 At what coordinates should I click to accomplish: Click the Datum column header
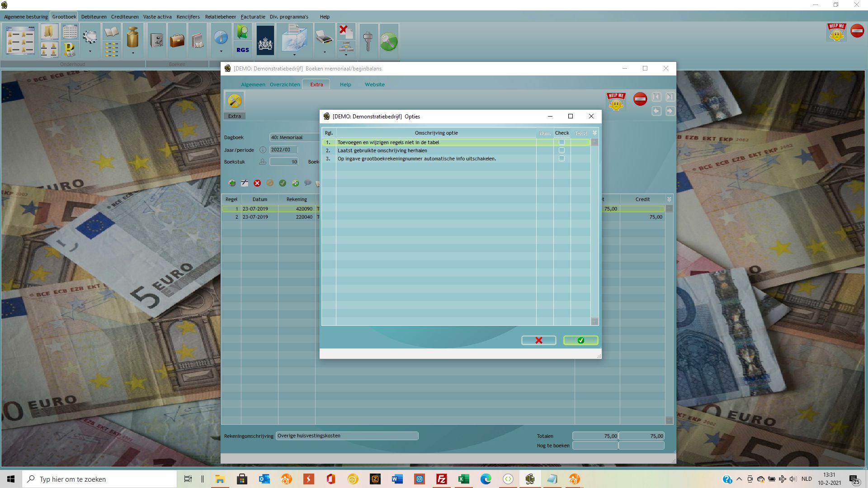click(259, 199)
